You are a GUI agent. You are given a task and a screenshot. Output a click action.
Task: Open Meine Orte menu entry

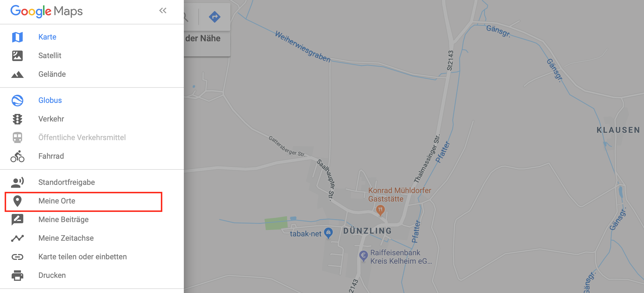click(83, 201)
